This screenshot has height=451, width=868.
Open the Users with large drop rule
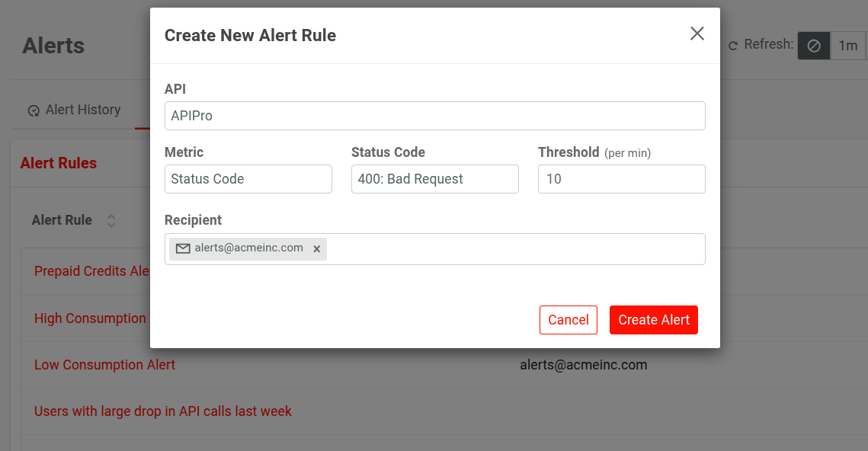(x=162, y=411)
